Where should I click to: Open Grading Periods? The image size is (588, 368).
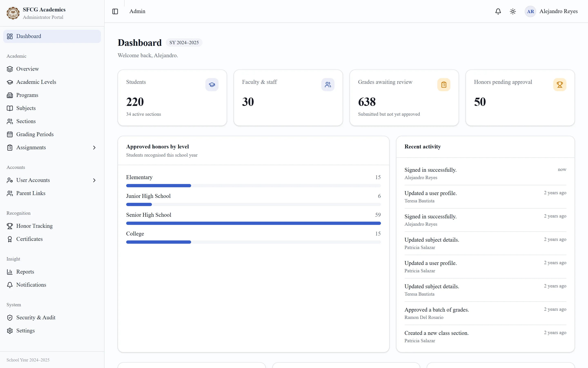tap(52, 134)
